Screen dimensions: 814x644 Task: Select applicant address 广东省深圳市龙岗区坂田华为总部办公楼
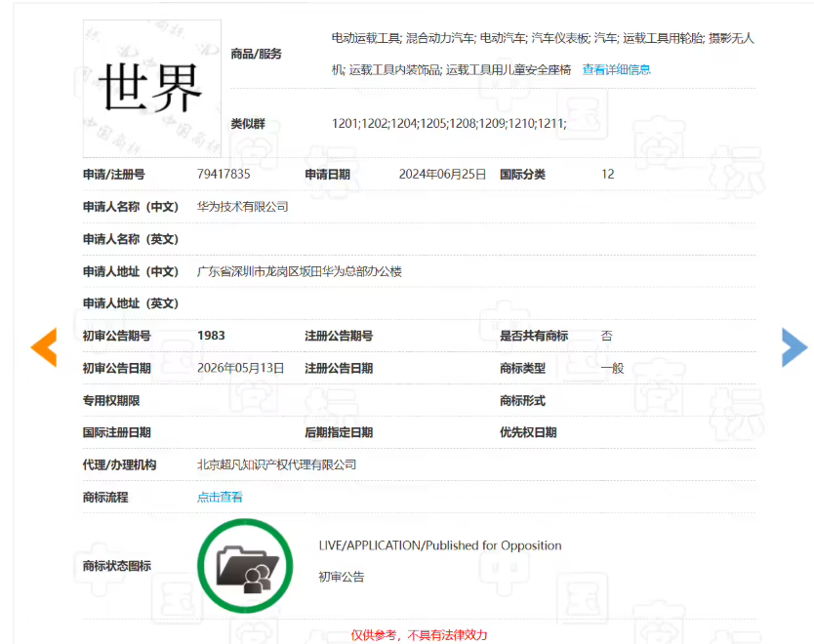[x=300, y=271]
